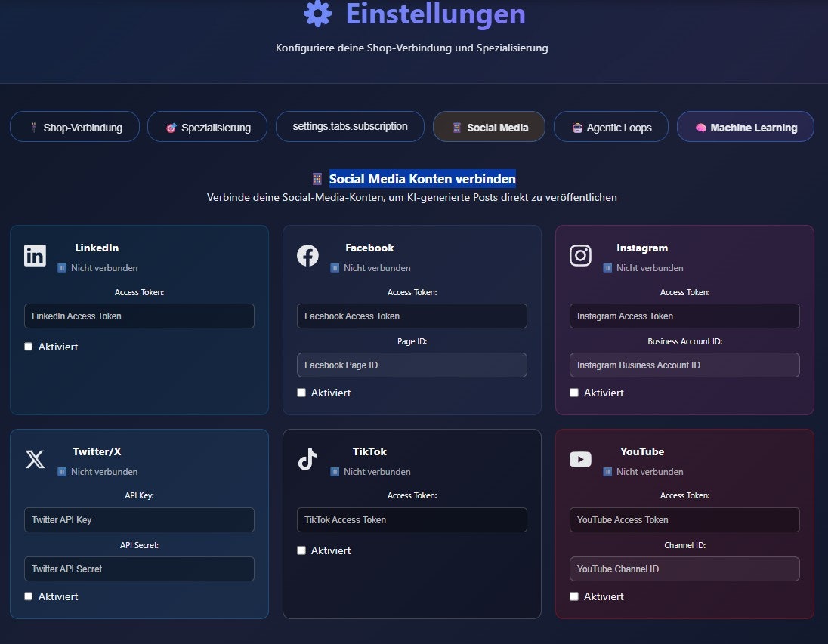Click the Facebook card title

(x=369, y=248)
